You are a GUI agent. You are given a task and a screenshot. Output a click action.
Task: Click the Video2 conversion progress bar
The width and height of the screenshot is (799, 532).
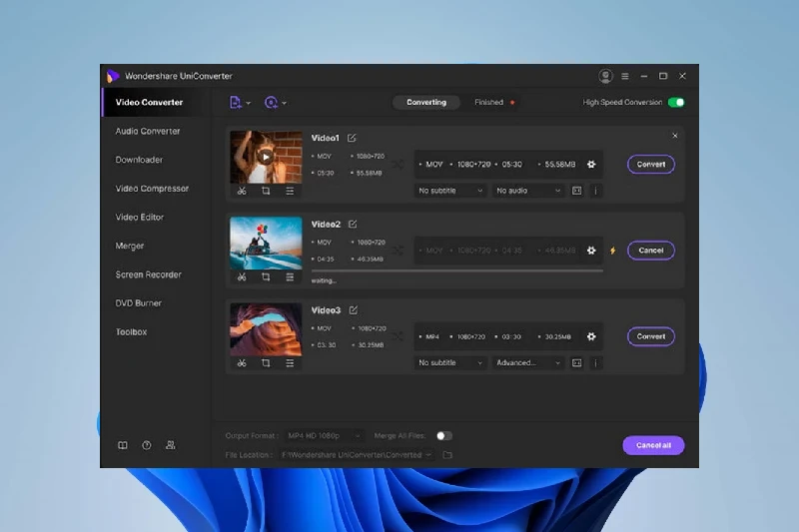click(457, 270)
